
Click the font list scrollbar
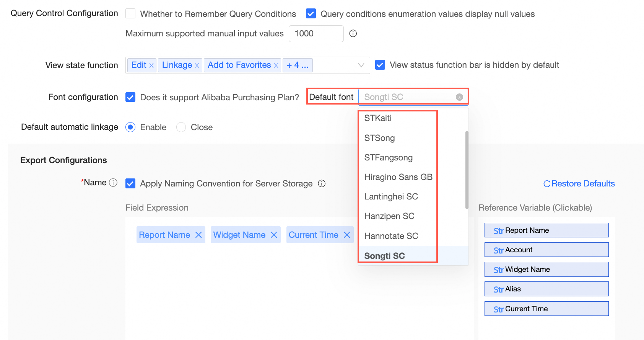tap(467, 170)
